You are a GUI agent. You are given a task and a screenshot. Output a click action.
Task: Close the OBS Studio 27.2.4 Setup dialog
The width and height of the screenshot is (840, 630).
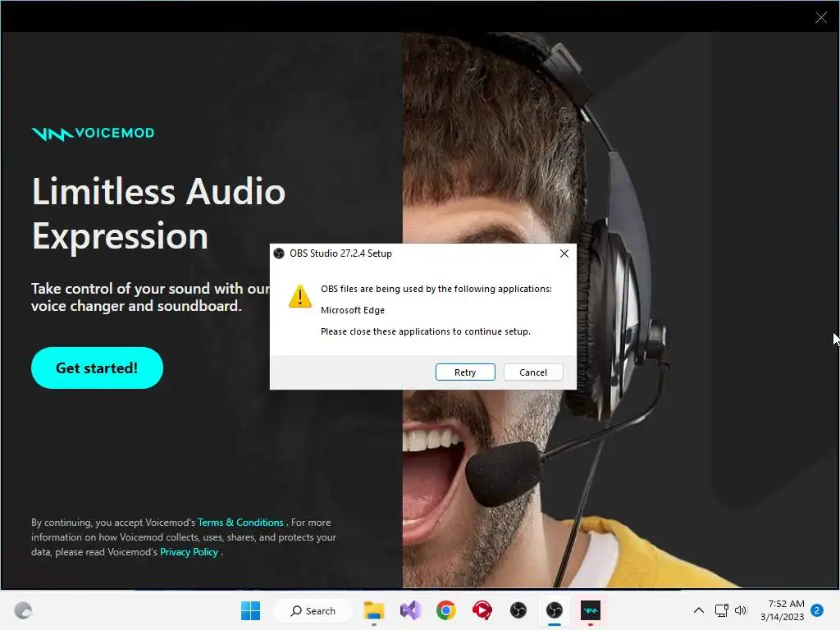tap(564, 253)
